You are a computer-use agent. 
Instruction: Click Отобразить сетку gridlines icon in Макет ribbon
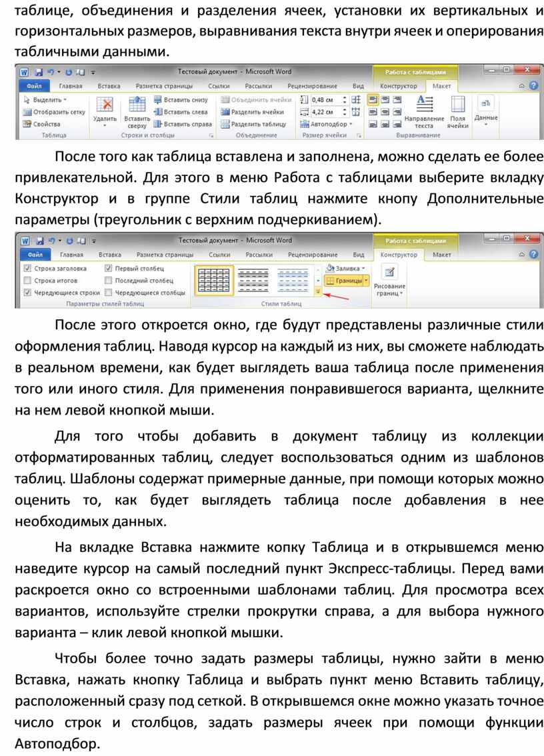point(27,112)
